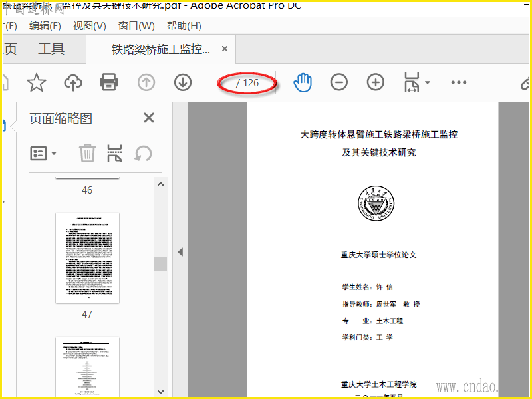Click the fit page width icon
This screenshot has height=399, width=532.
(412, 82)
